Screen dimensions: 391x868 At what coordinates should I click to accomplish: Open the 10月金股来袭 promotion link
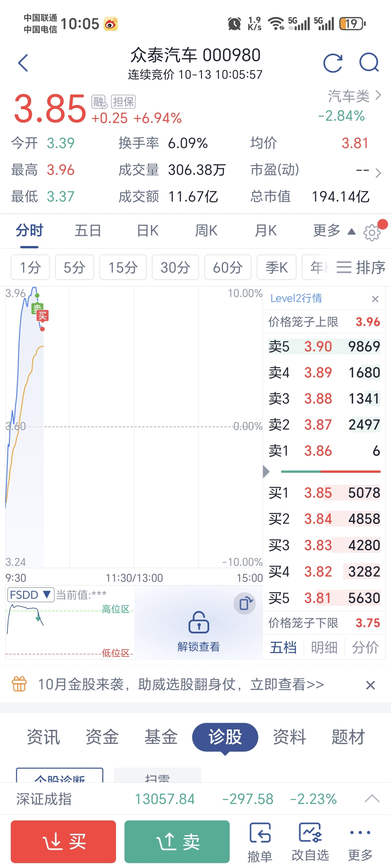[x=181, y=684]
